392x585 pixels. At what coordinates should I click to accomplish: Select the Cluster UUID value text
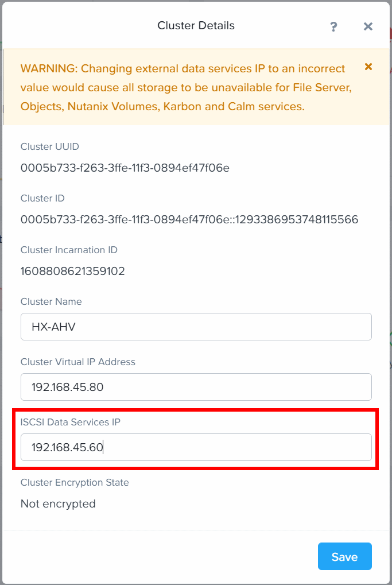click(125, 168)
